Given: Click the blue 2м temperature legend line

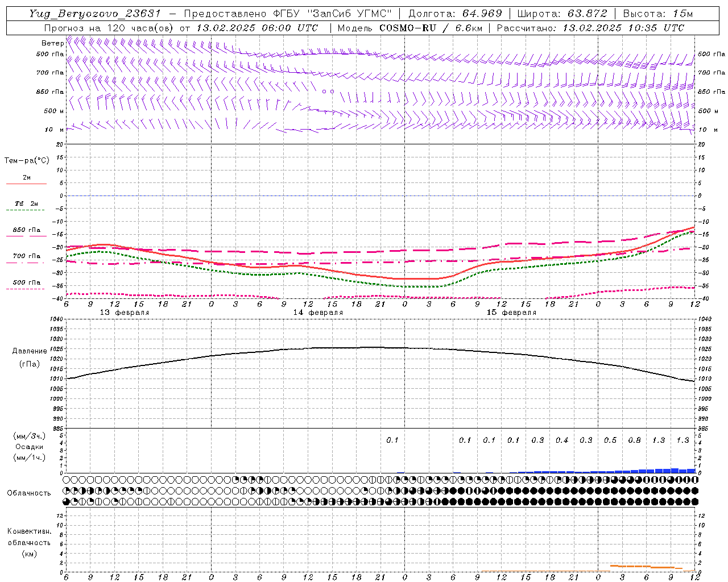Looking at the screenshot, I should (x=26, y=184).
